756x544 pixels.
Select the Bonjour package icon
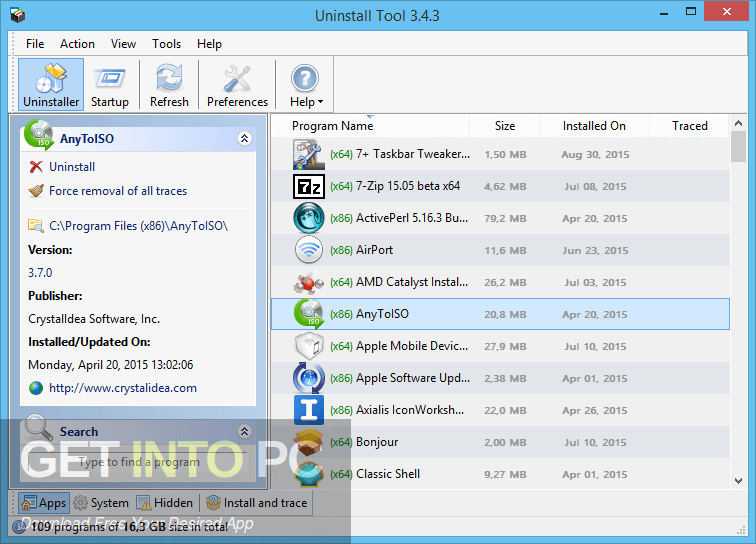(x=308, y=442)
